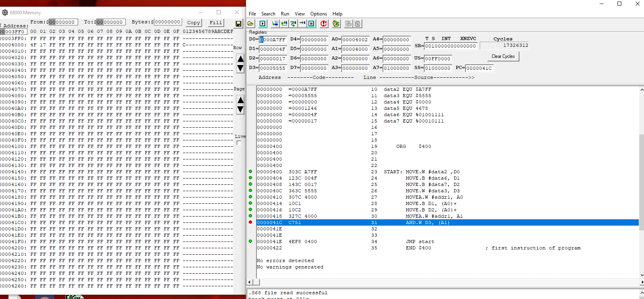Click the Copy button in Memory window
The image size is (644, 299).
194,23
